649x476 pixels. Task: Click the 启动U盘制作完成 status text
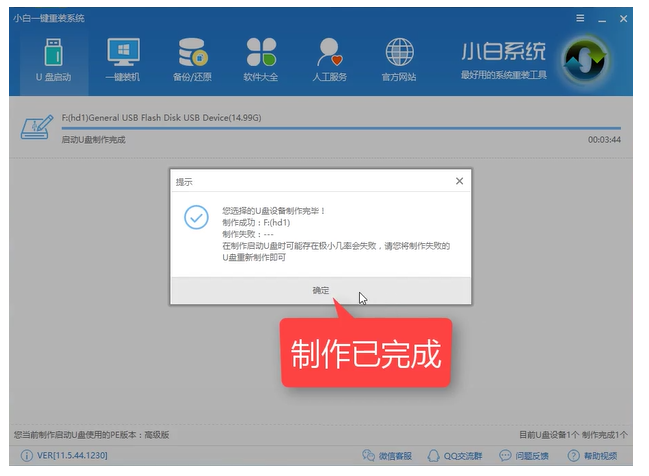click(93, 140)
